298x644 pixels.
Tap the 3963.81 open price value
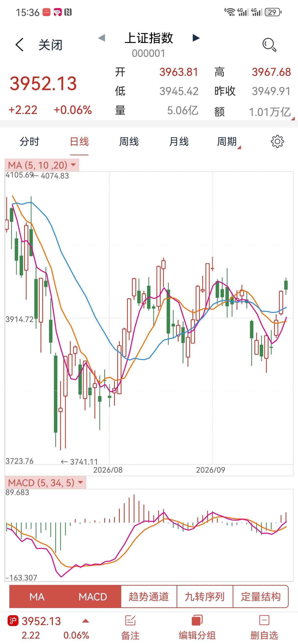179,72
